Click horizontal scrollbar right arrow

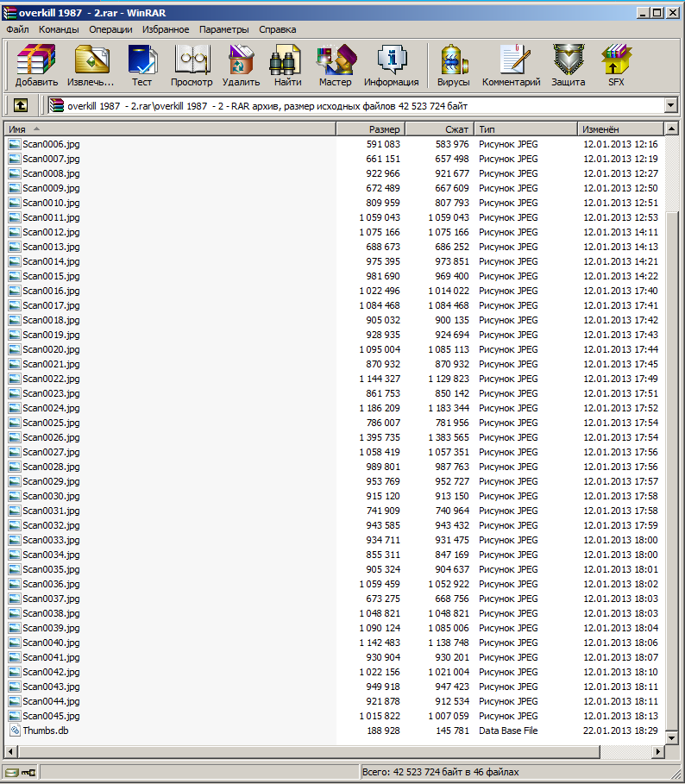click(658, 751)
